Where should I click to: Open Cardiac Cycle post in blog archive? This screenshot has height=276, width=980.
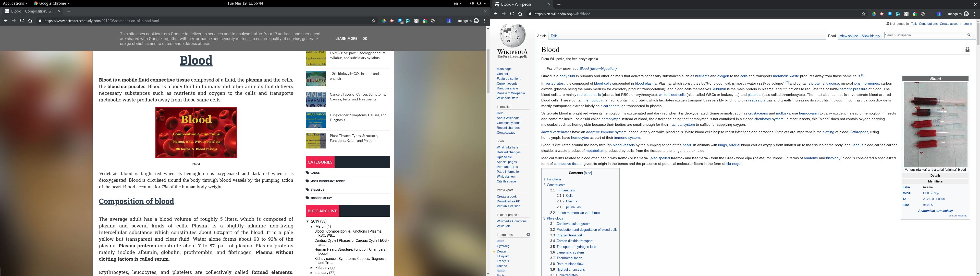[351, 243]
